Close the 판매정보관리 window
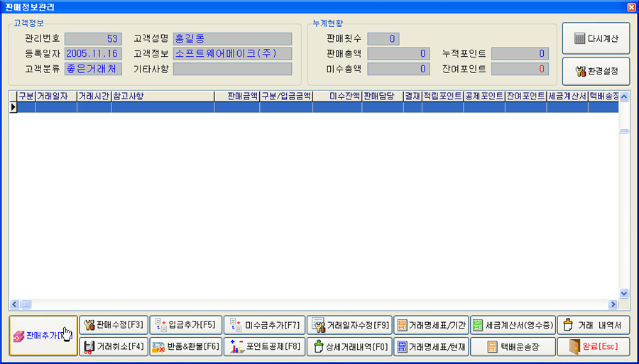 (631, 6)
